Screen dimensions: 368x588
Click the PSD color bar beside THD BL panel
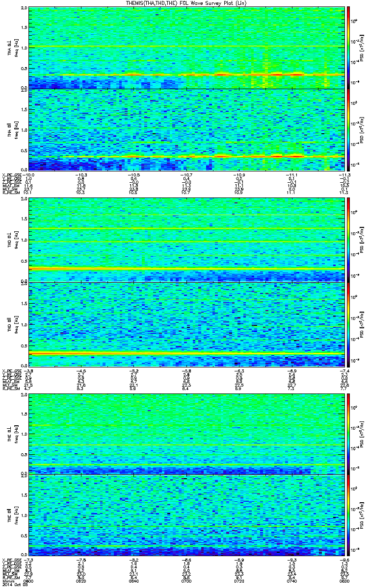[348, 240]
